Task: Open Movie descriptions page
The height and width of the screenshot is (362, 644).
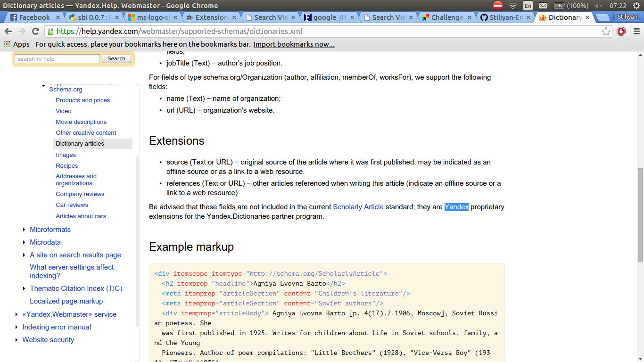Action: coord(81,122)
